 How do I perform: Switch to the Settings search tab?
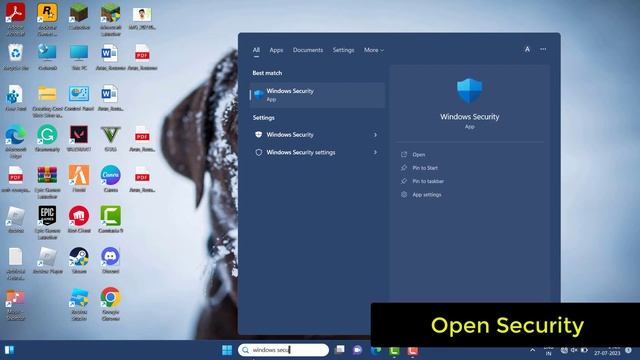click(343, 50)
